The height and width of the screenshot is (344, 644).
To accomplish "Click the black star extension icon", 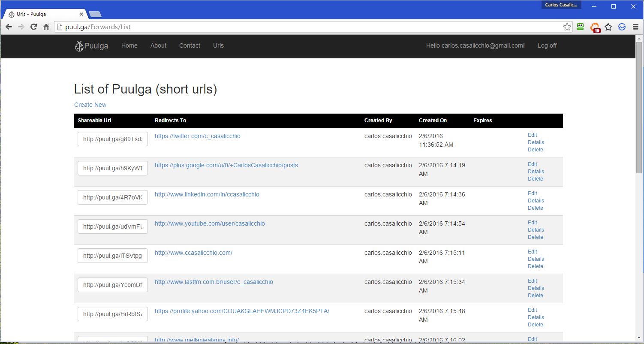I will point(608,27).
